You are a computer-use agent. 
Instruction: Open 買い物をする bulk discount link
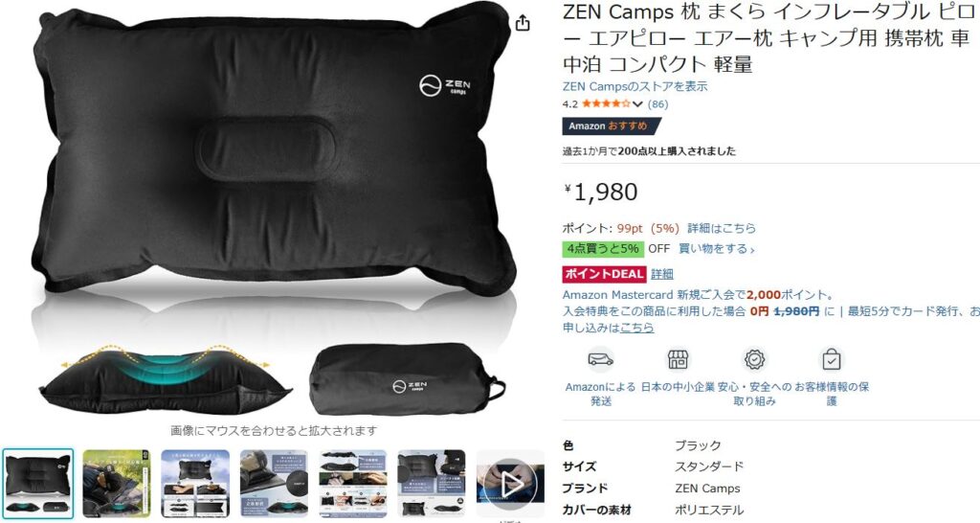point(716,249)
